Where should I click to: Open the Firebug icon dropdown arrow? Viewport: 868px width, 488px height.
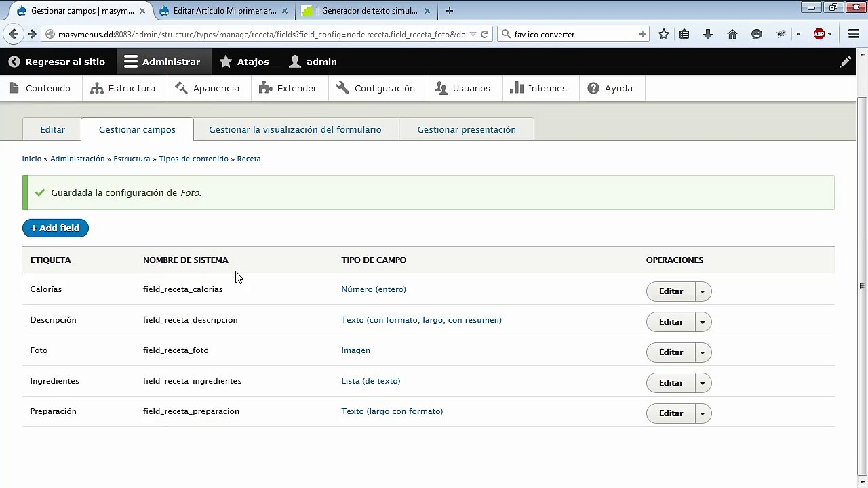coord(798,35)
